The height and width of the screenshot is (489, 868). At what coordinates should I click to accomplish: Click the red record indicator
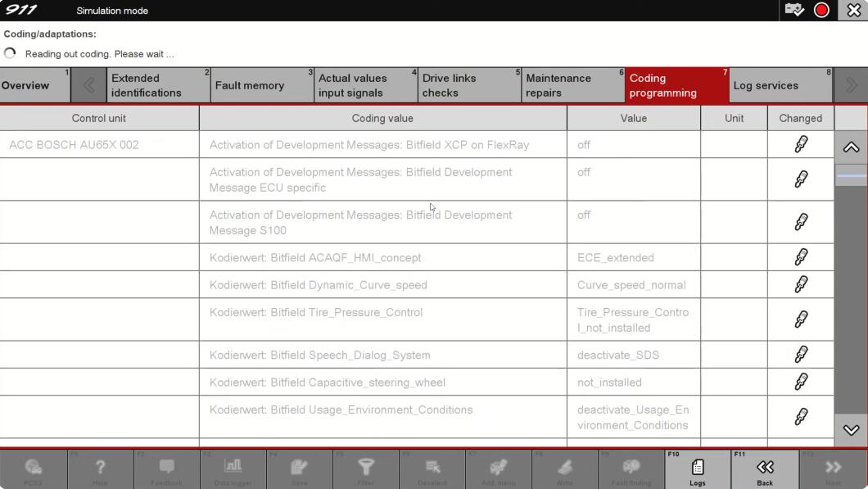tap(821, 10)
